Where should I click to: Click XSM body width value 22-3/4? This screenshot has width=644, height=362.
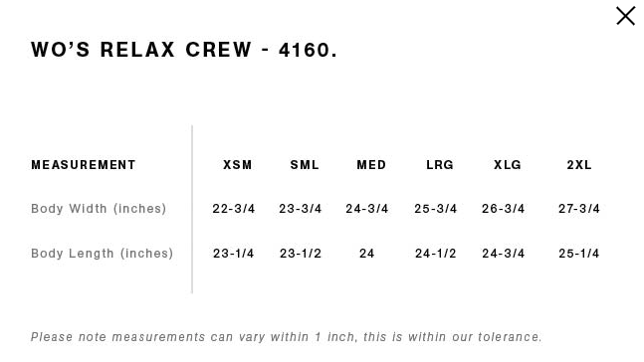pos(234,209)
